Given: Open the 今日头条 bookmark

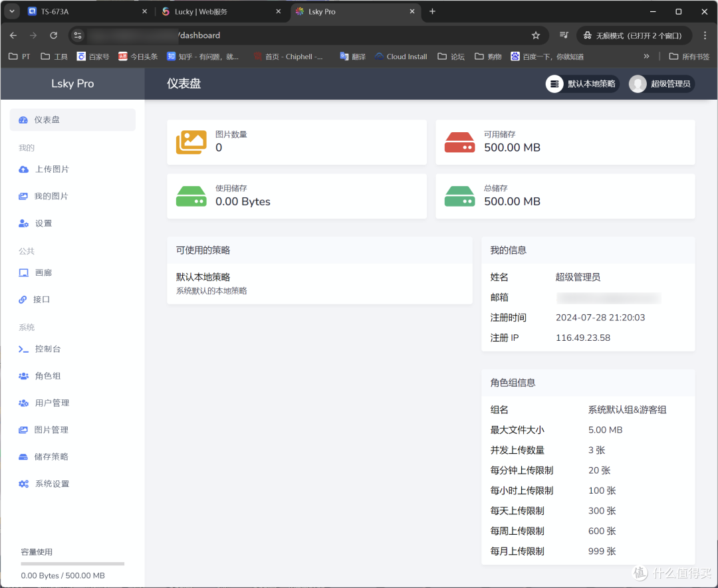Looking at the screenshot, I should click(138, 56).
